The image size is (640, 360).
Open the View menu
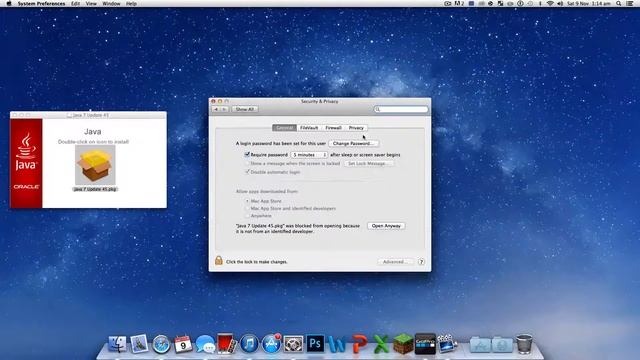tap(91, 3)
